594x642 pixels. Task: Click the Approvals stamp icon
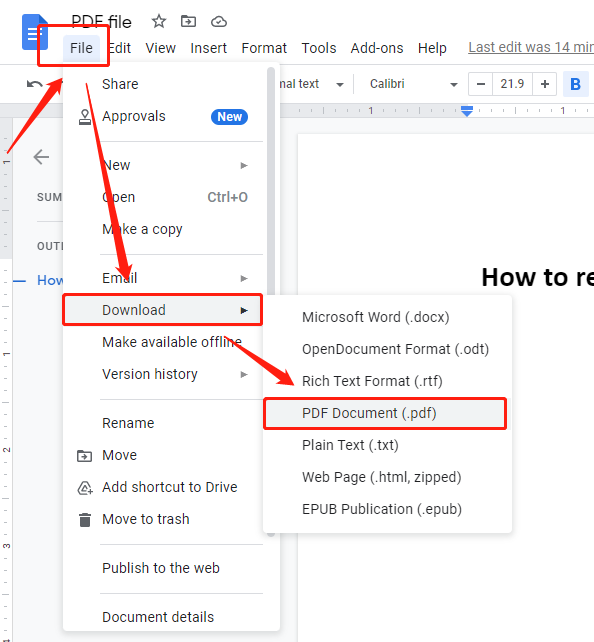pyautogui.click(x=85, y=117)
